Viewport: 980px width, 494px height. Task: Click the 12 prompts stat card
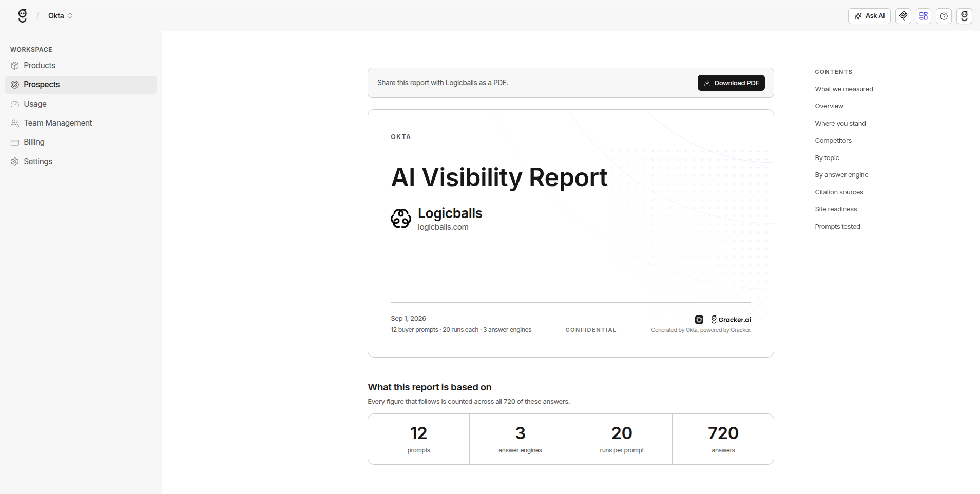tap(418, 440)
